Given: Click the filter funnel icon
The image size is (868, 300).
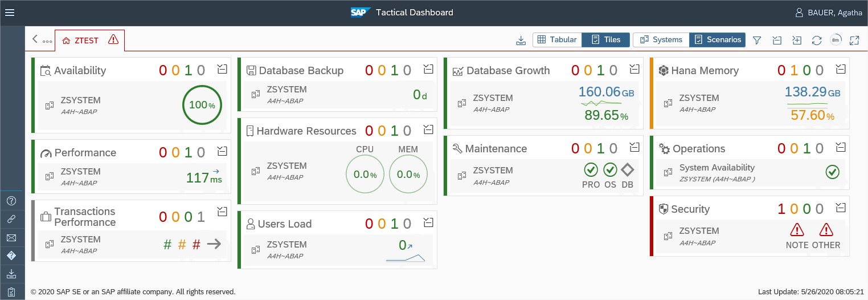Looking at the screenshot, I should (757, 40).
